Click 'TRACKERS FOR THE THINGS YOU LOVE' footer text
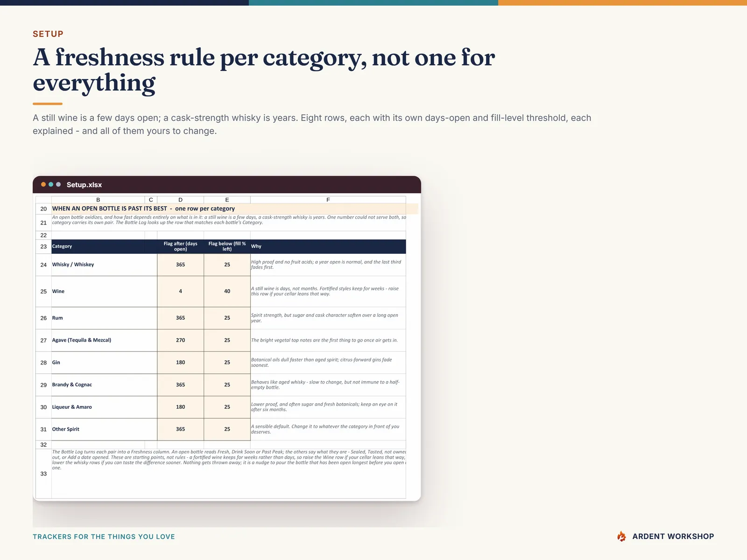The height and width of the screenshot is (560, 747). (x=104, y=537)
